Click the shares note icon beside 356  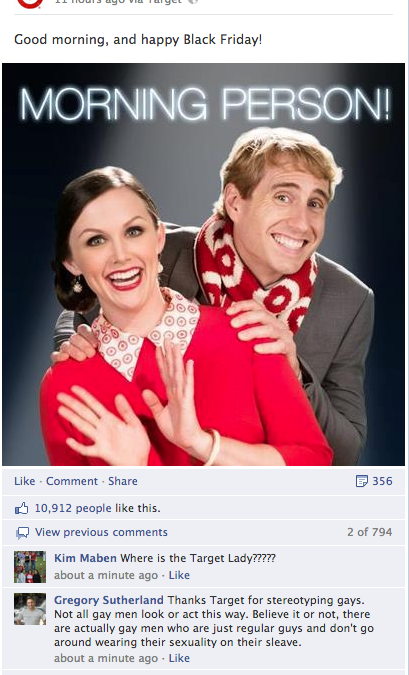362,481
